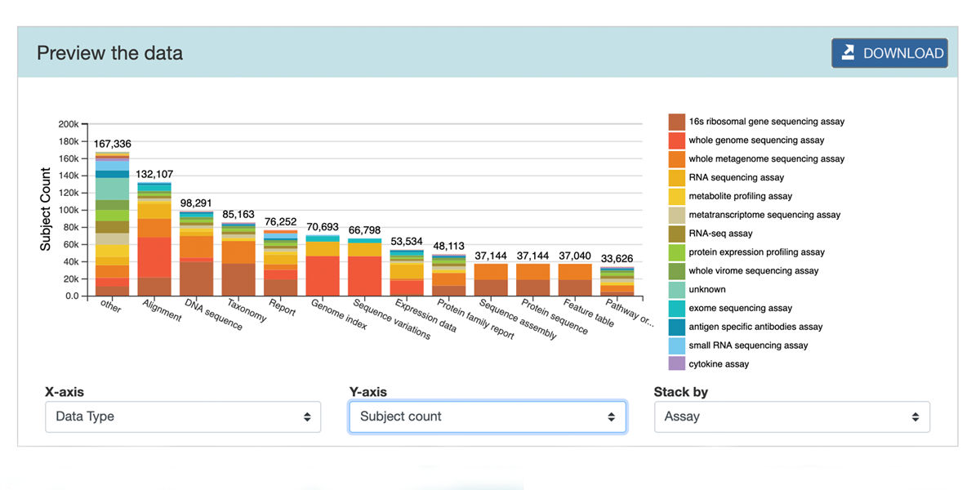Select whole genome sequencing assay legend swatch
The width and height of the screenshot is (980, 490).
pyautogui.click(x=676, y=140)
